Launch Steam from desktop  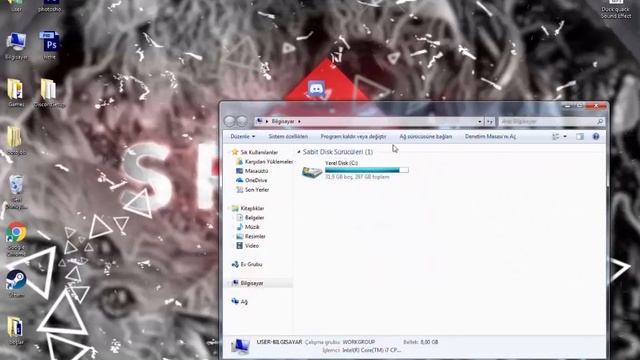coord(16,283)
